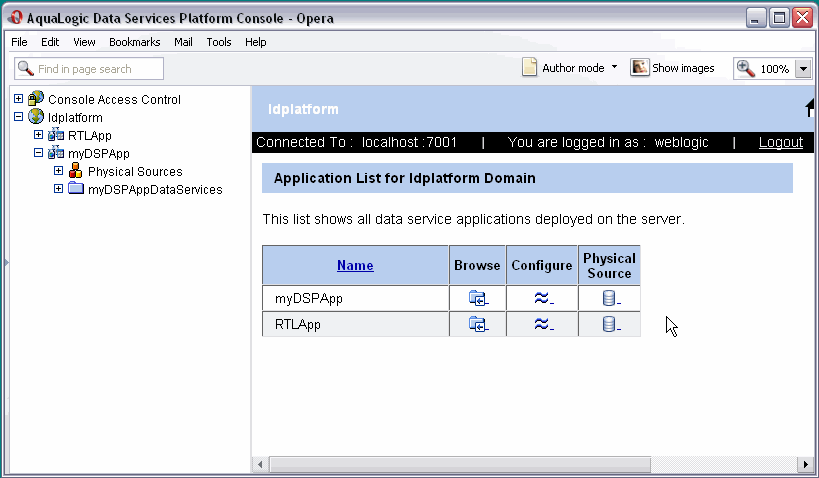
Task: Click the Physical Sources blocks icon
Action: [76, 170]
